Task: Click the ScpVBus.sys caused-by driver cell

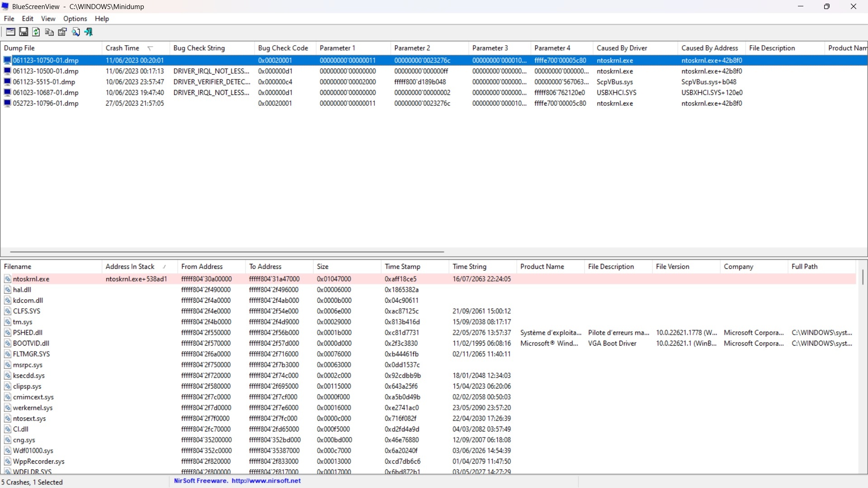Action: [x=615, y=82]
